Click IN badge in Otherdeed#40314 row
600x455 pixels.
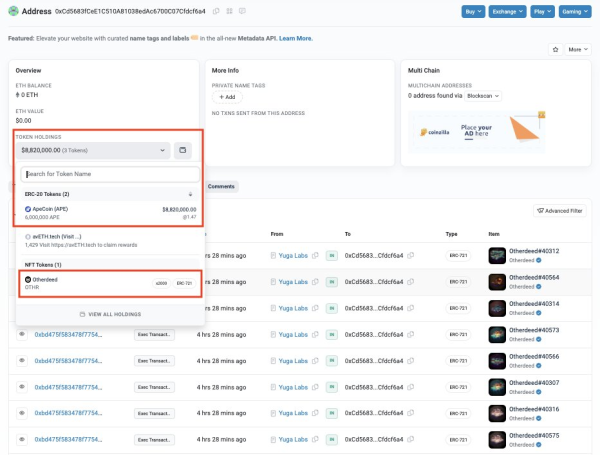click(332, 308)
